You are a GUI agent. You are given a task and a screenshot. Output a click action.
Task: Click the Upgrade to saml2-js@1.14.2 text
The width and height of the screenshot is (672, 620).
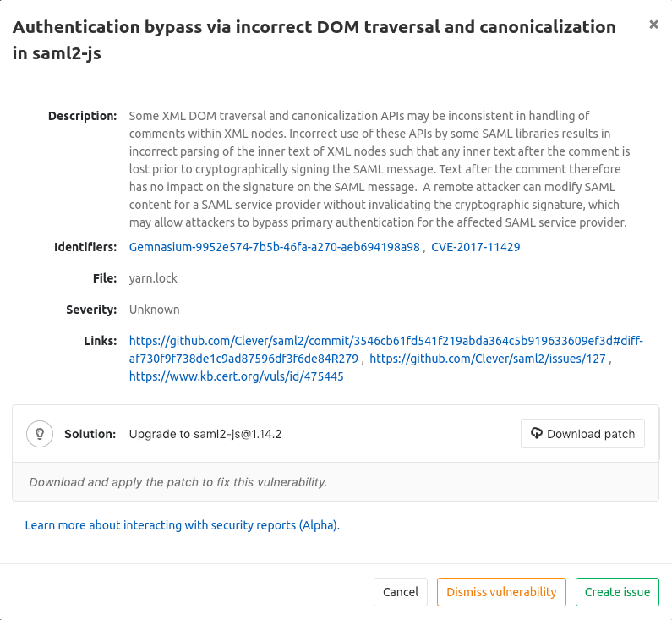(x=205, y=434)
